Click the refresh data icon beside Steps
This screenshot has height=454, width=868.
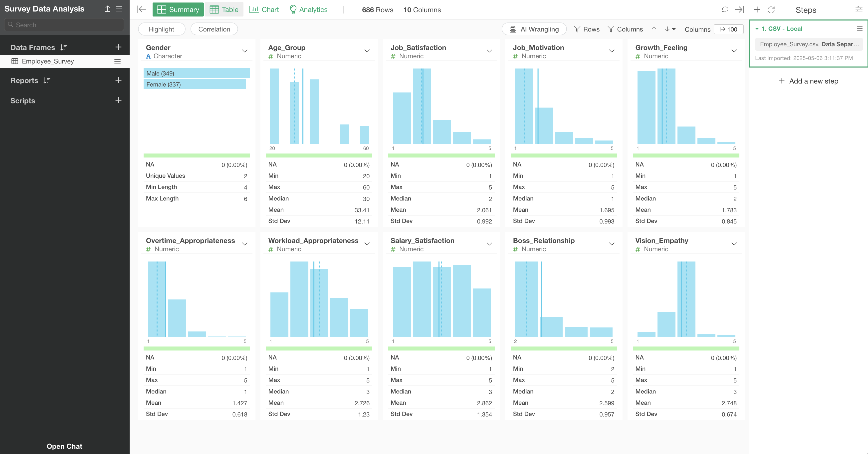771,10
